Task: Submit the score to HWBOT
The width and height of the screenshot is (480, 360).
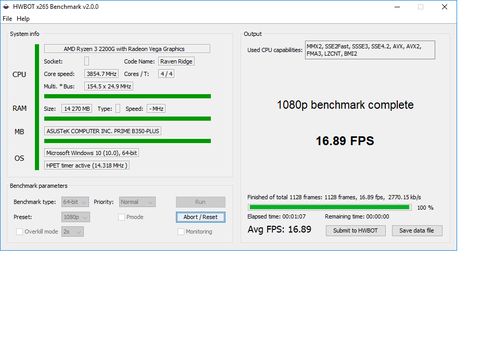Action: pyautogui.click(x=356, y=230)
